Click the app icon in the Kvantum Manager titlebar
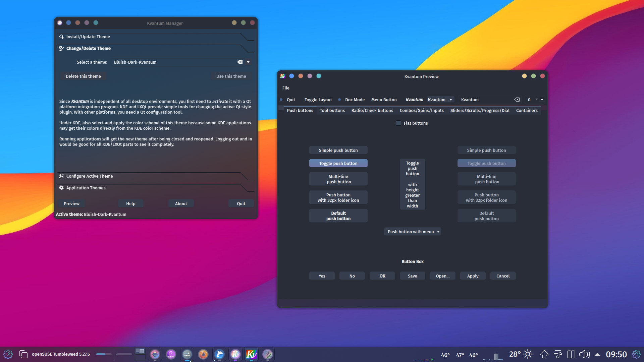Image resolution: width=644 pixels, height=362 pixels. click(x=60, y=23)
